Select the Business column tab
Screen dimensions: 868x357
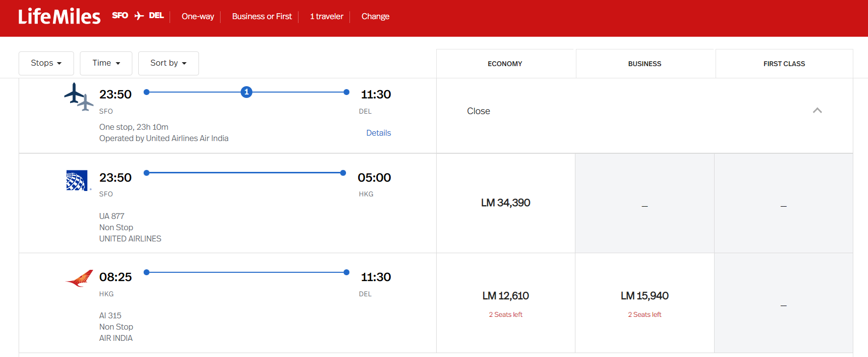(x=645, y=64)
